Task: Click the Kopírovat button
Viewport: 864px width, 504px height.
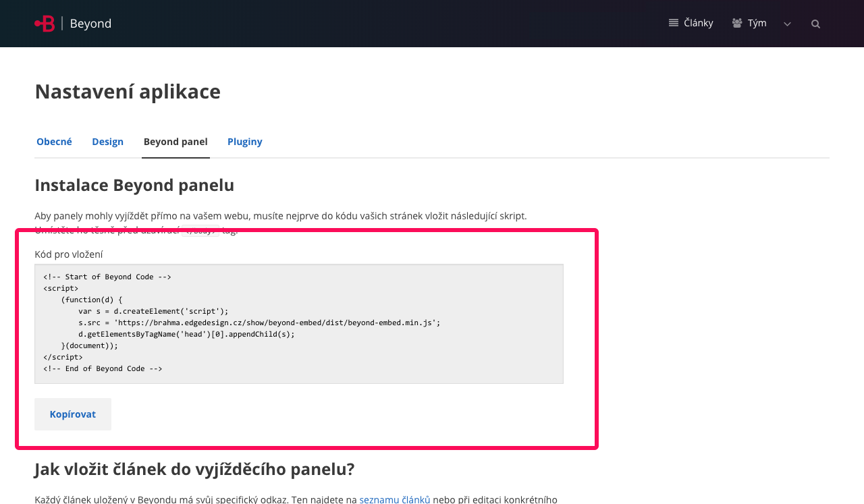Action: click(73, 414)
